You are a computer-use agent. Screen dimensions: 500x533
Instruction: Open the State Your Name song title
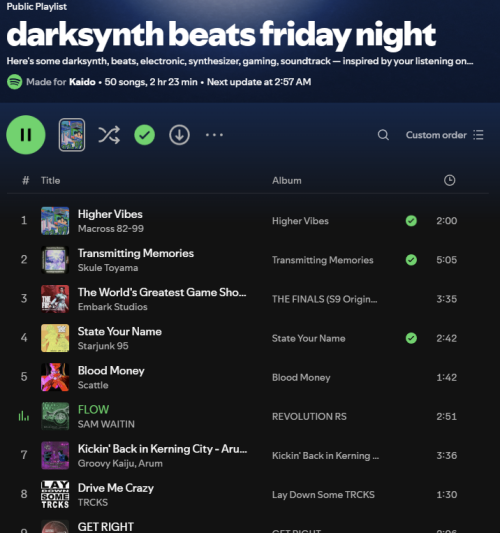(120, 331)
